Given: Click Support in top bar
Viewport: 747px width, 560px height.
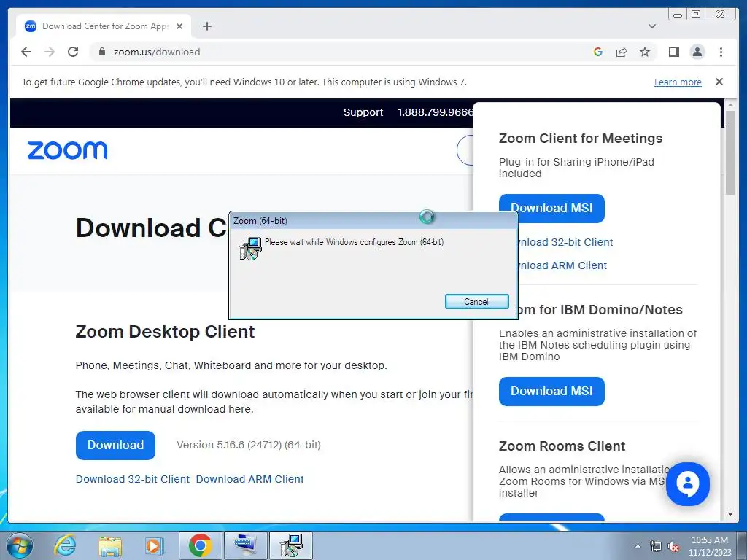Looking at the screenshot, I should 363,112.
